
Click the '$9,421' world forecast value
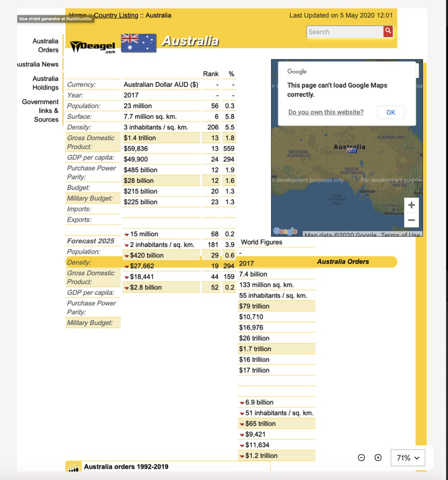tap(255, 434)
